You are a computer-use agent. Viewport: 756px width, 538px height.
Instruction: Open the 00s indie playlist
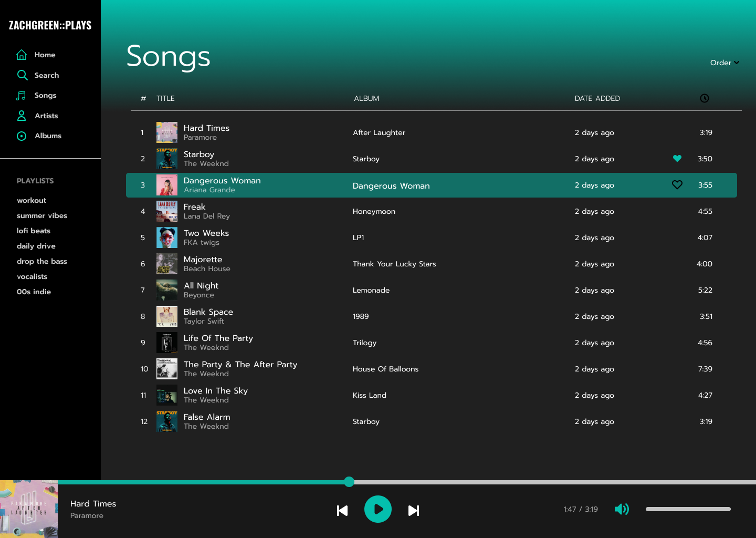click(34, 292)
